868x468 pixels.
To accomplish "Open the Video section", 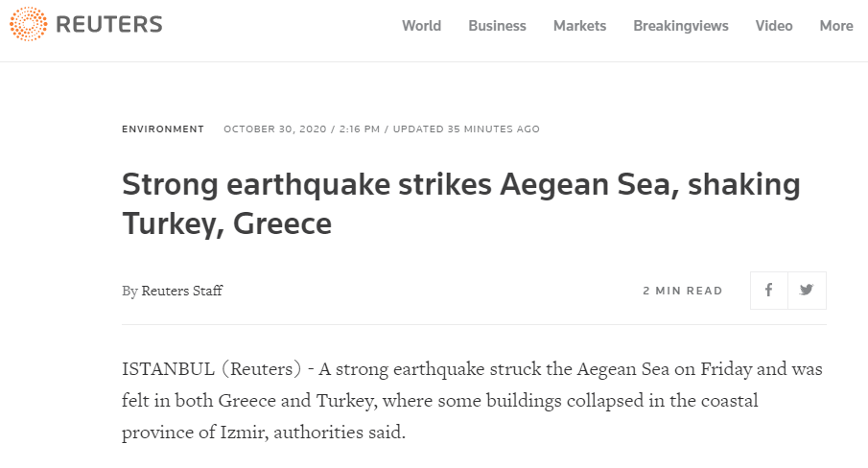I will click(x=774, y=26).
